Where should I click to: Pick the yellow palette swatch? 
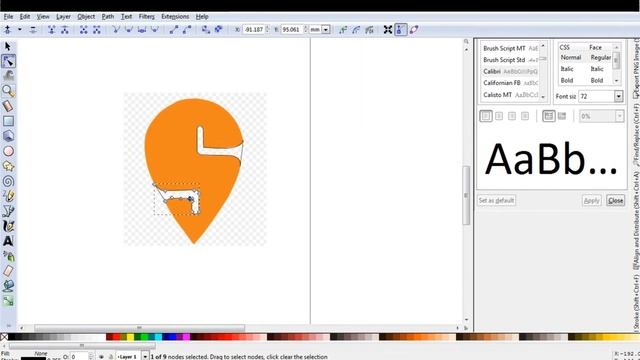pyautogui.click(x=130, y=337)
